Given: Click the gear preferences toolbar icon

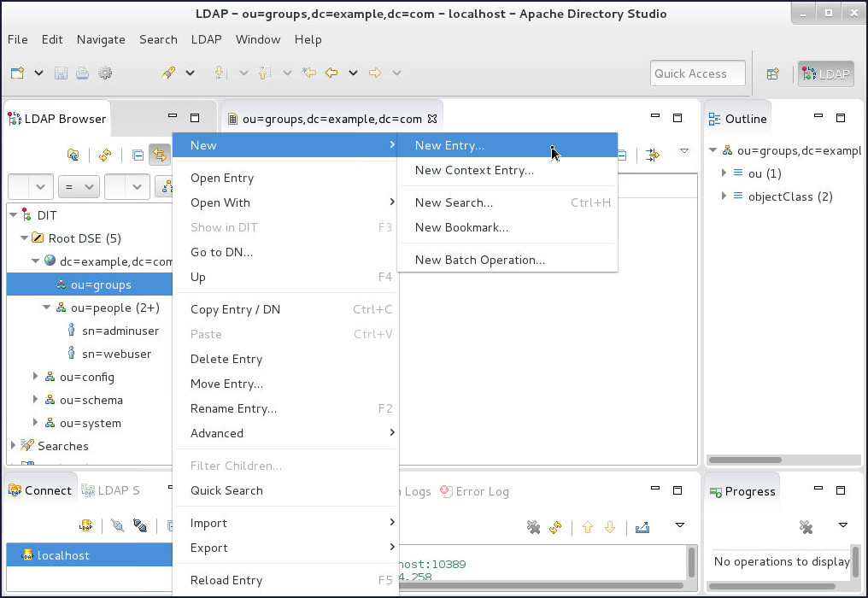Looking at the screenshot, I should (105, 73).
